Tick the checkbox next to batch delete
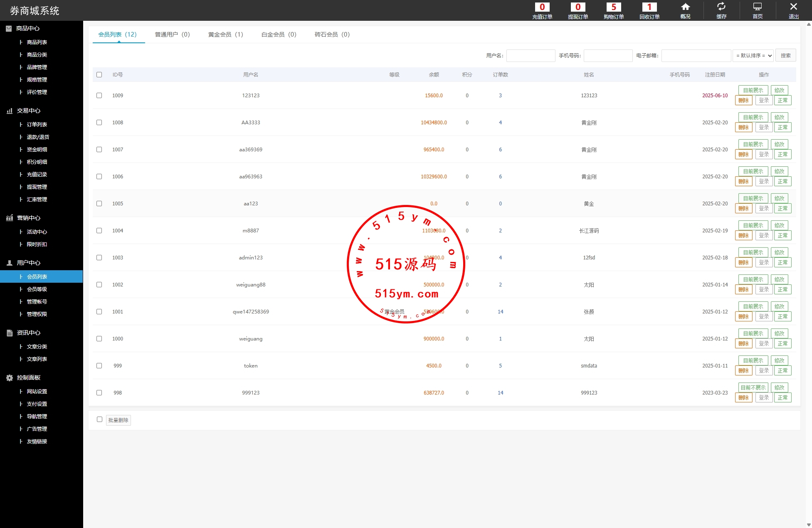Image resolution: width=812 pixels, height=528 pixels. [x=99, y=419]
